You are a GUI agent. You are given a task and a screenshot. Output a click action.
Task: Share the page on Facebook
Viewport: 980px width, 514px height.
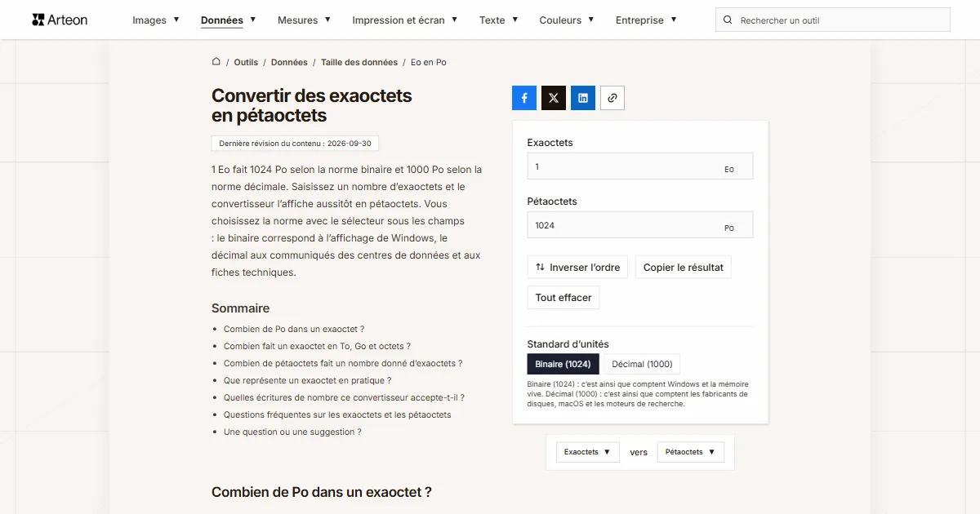524,98
